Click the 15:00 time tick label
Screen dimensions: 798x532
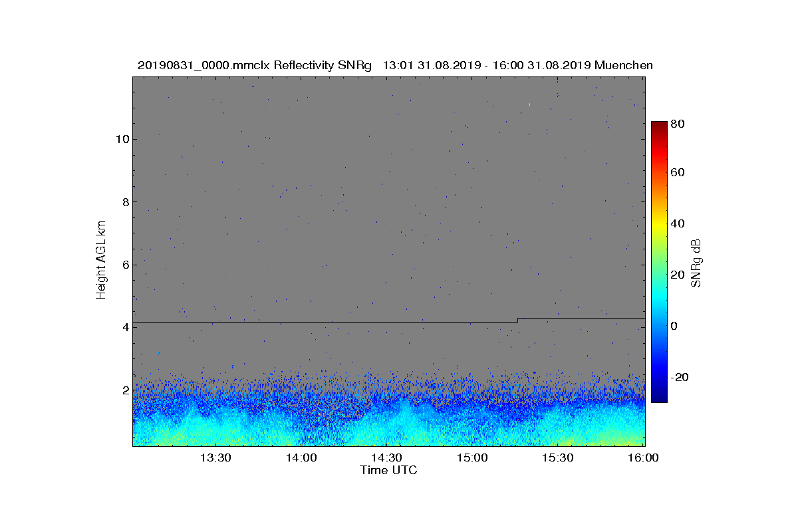[473, 458]
